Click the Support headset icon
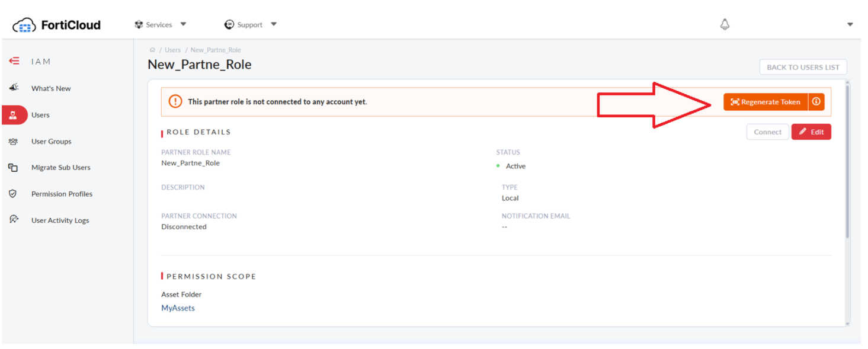 click(x=229, y=25)
